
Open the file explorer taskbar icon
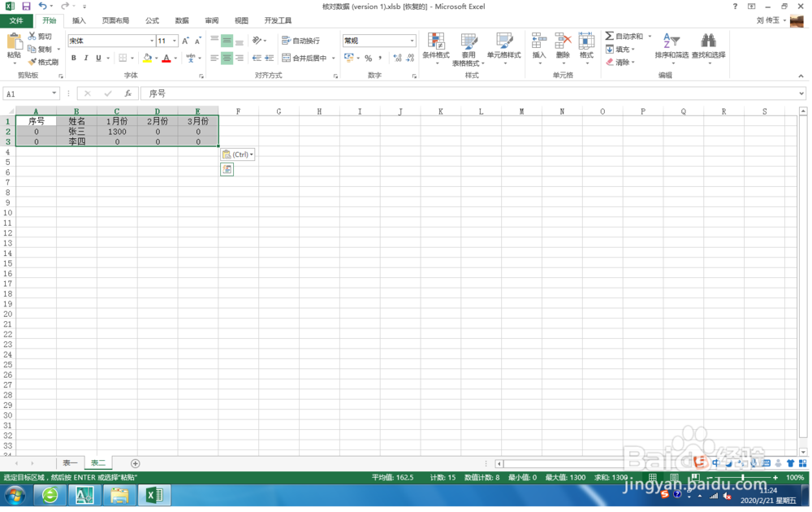tap(119, 496)
